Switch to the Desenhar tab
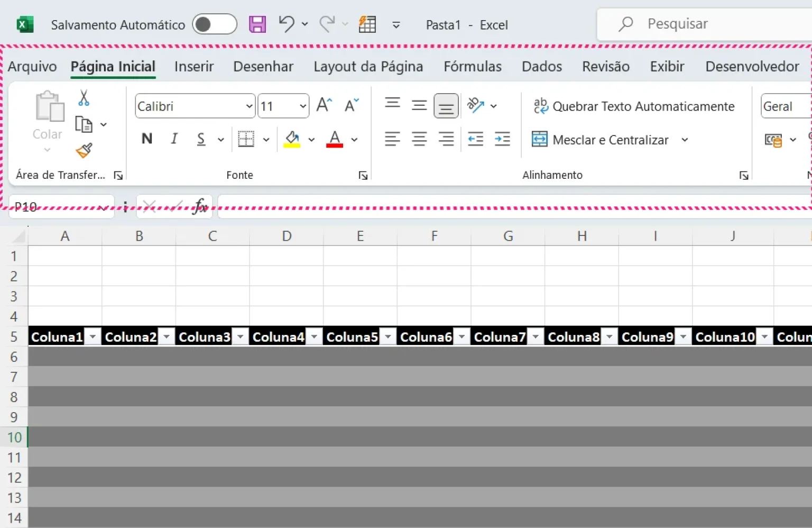Screen dimensions: 812x528 coord(263,66)
